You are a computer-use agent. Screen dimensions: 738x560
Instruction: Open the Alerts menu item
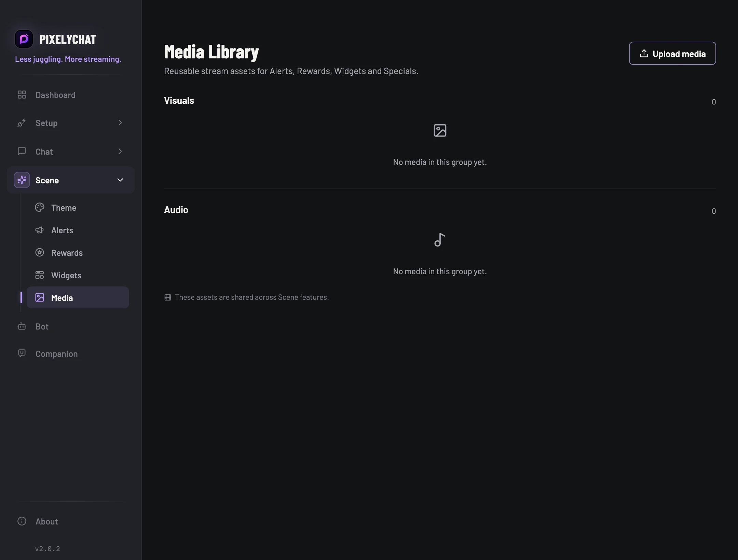click(78, 230)
